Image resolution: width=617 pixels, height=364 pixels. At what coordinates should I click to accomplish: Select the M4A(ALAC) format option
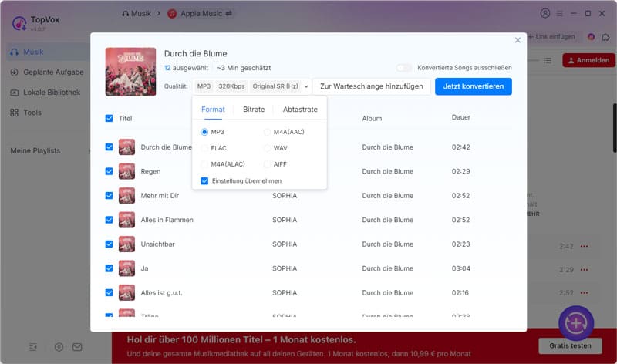point(204,164)
